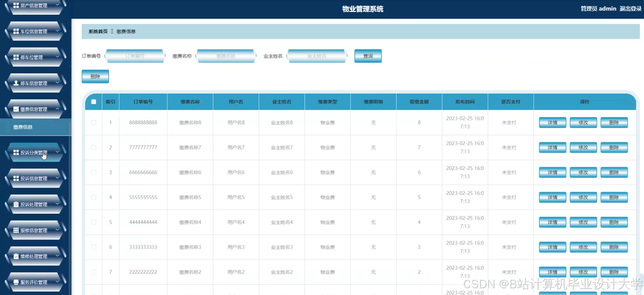Viewport: 644px width, 295px height.
Task: Click the checklist icon beside 维修处理管理
Action: [x=16, y=256]
